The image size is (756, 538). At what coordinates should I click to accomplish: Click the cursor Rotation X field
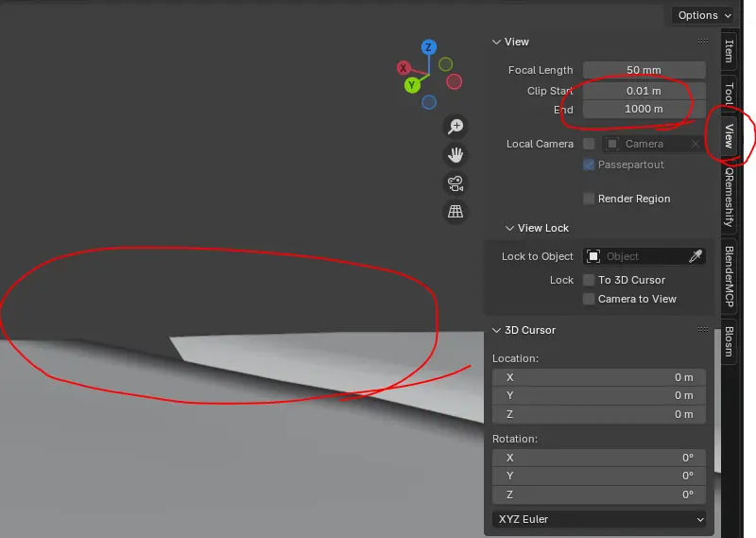[599, 458]
